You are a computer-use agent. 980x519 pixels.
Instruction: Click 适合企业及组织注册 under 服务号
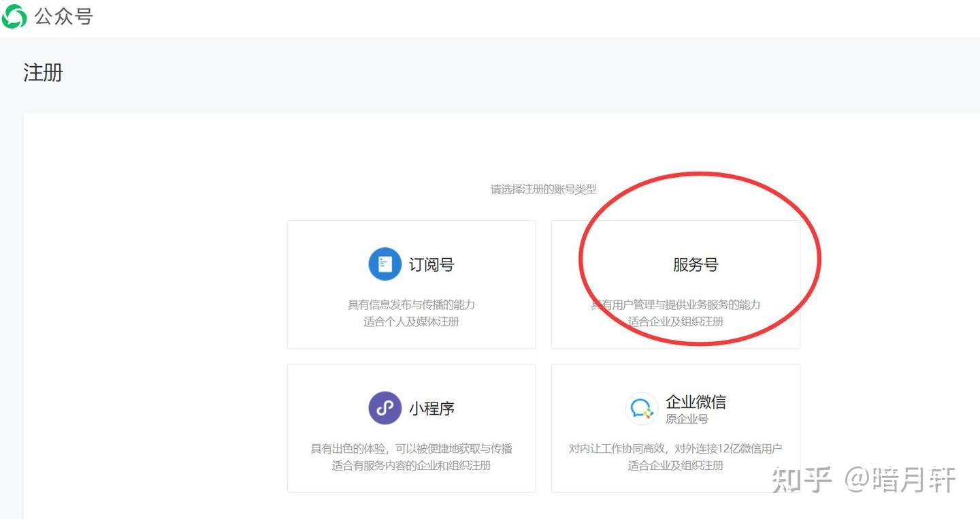click(676, 321)
